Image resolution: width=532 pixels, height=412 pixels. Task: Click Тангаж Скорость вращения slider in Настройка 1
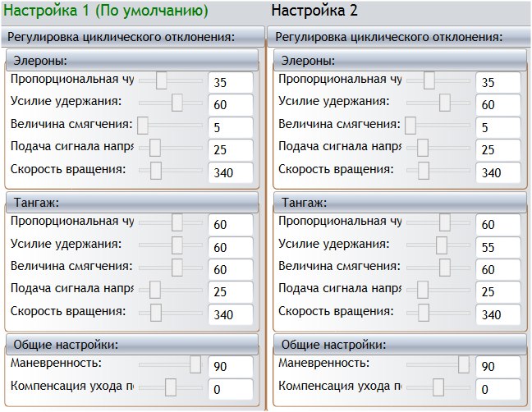pos(156,312)
